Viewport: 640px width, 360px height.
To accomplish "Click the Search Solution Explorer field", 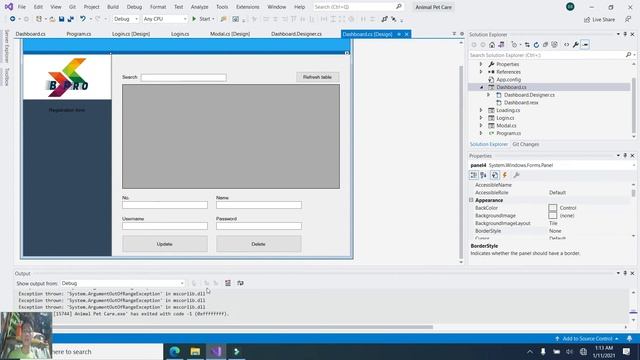I will 547,55.
